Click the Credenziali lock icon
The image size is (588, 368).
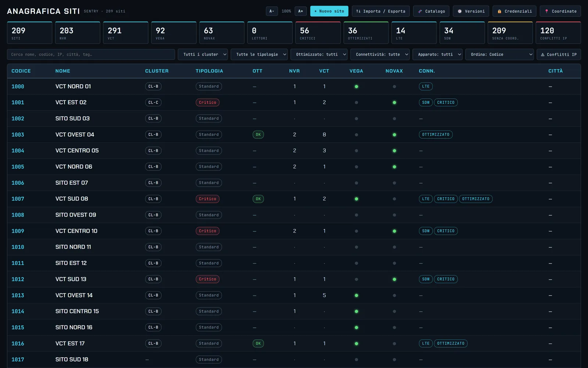coord(499,11)
